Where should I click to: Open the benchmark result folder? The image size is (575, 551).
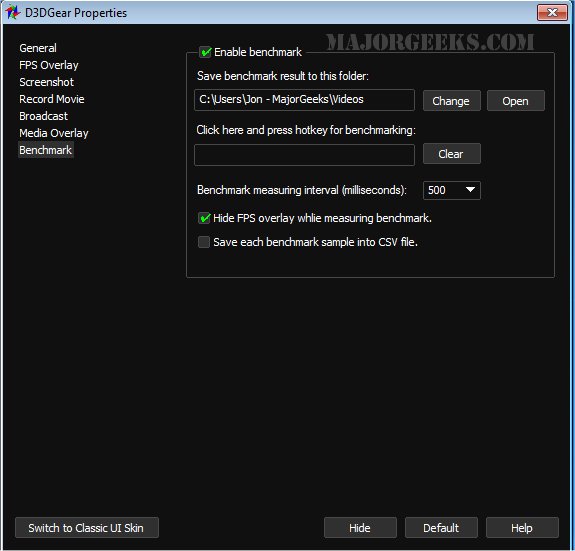tap(516, 100)
